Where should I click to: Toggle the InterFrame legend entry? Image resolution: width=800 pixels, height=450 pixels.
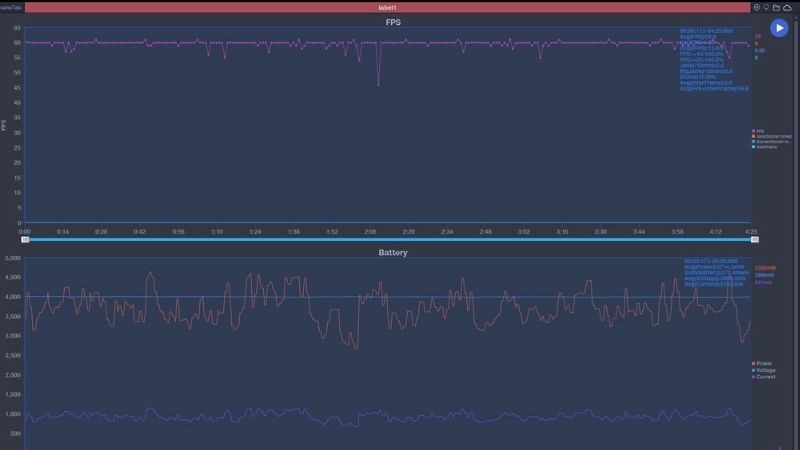point(765,147)
